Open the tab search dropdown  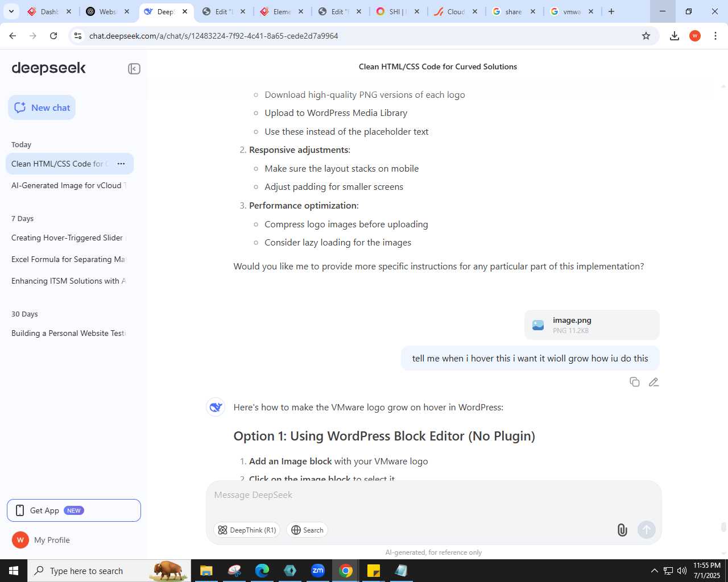pyautogui.click(x=11, y=11)
